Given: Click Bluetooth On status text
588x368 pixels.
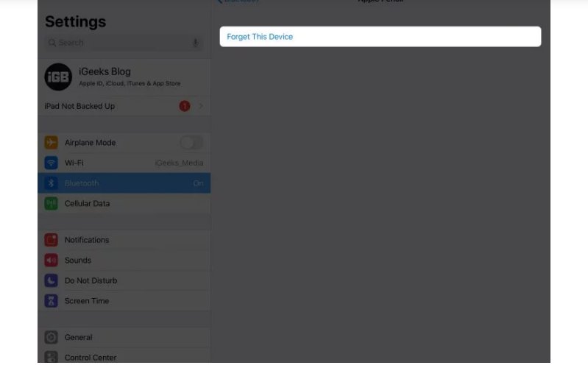Looking at the screenshot, I should tap(199, 183).
